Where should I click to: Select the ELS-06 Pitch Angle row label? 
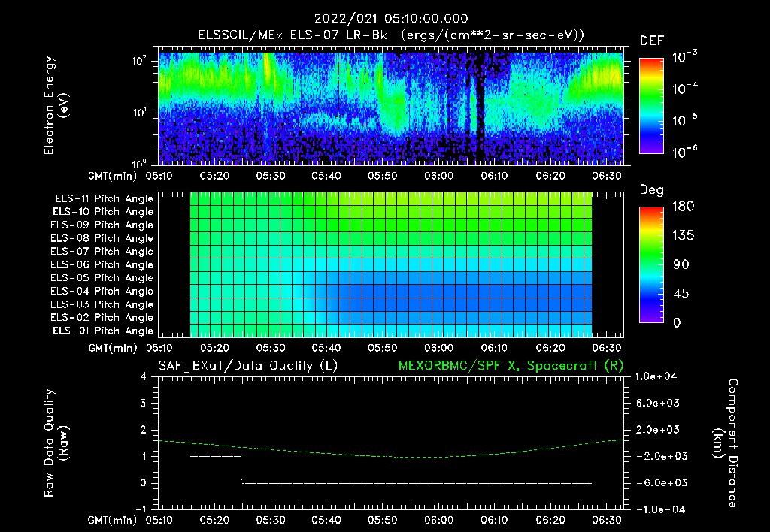[102, 264]
